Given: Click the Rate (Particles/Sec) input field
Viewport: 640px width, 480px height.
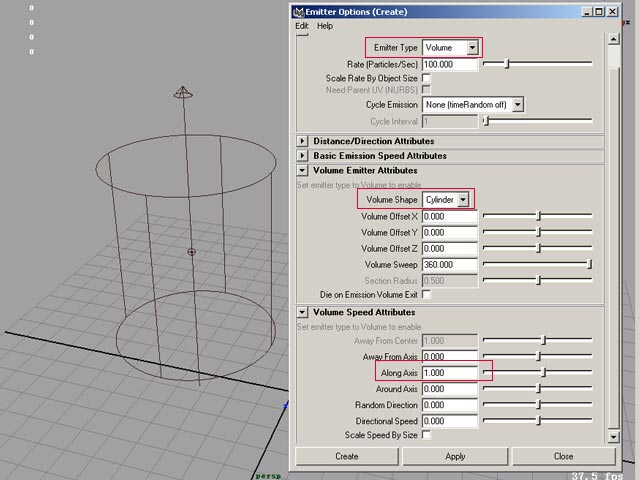Looking at the screenshot, I should (x=450, y=64).
